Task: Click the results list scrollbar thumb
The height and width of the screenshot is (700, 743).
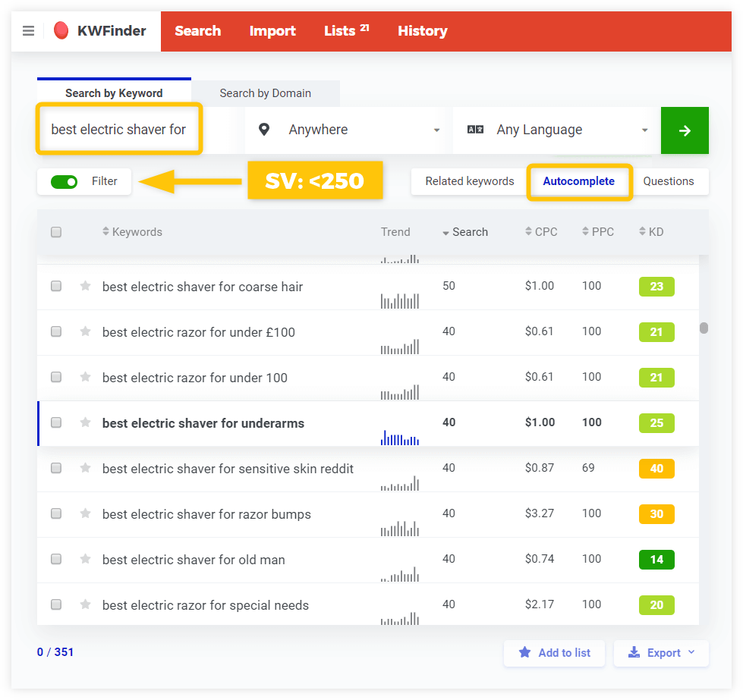Action: click(704, 328)
